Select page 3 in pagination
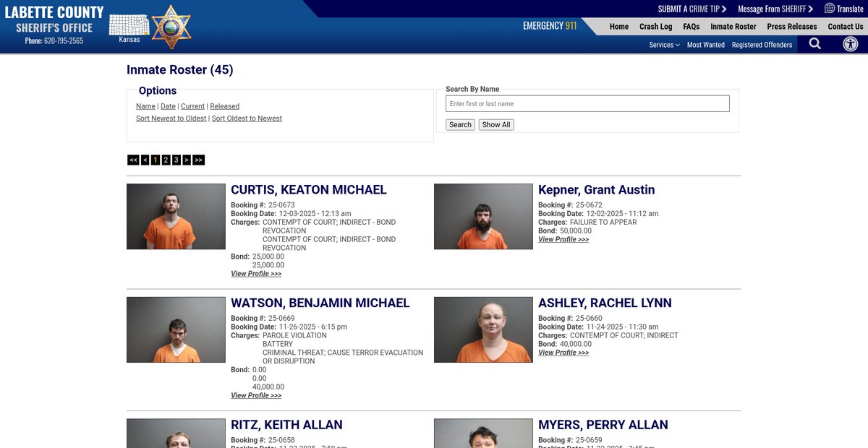The image size is (868, 448). pos(176,160)
